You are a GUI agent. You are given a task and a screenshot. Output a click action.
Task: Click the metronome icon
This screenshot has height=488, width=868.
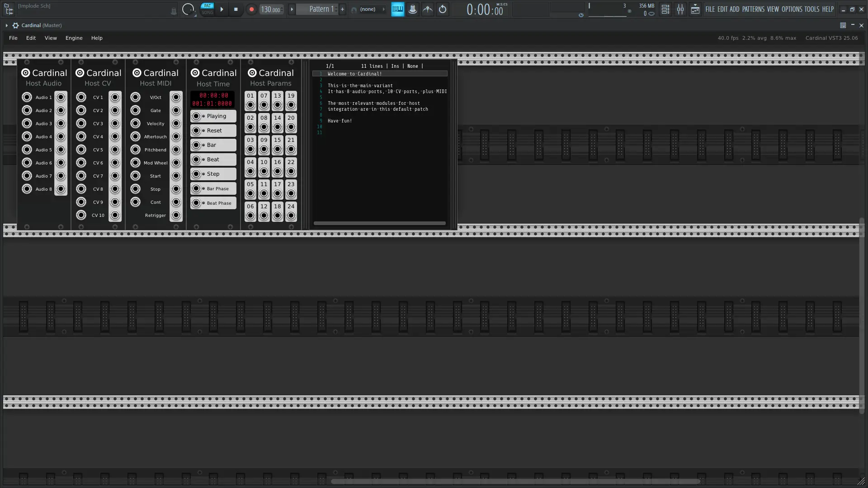[x=428, y=9]
